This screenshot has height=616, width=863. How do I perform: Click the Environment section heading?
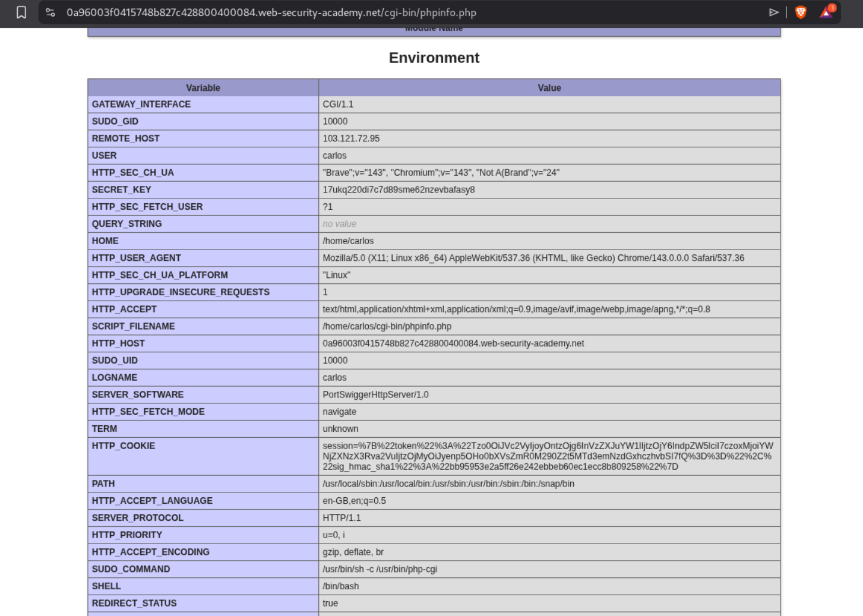click(x=434, y=58)
